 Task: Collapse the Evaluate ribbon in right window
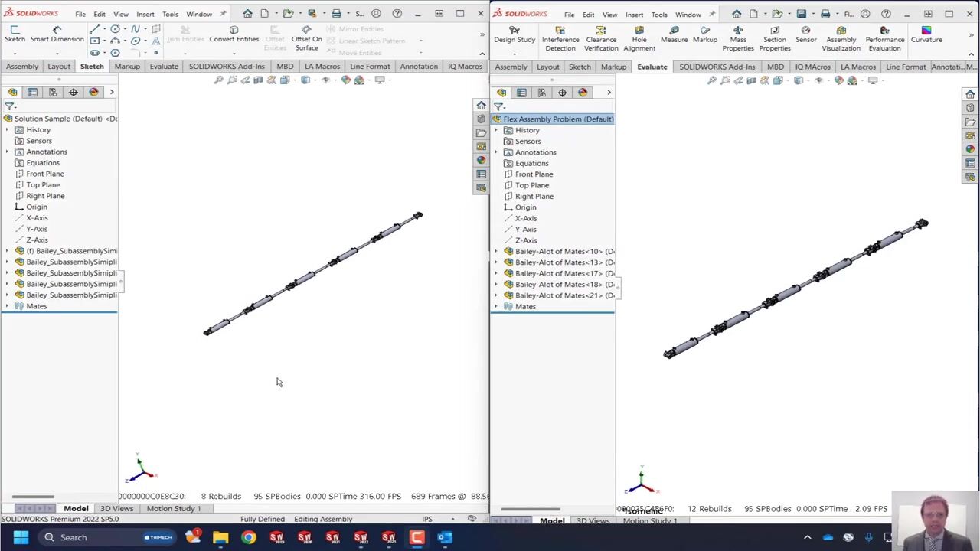[x=972, y=54]
